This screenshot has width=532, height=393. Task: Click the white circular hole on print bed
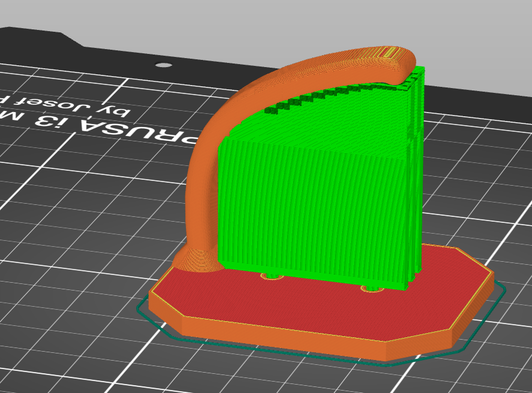click(163, 65)
